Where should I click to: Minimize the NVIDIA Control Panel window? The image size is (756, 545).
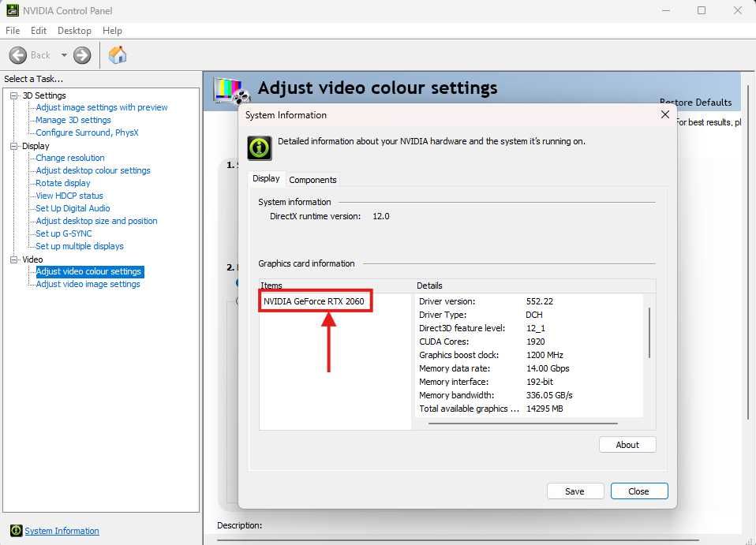[666, 10]
